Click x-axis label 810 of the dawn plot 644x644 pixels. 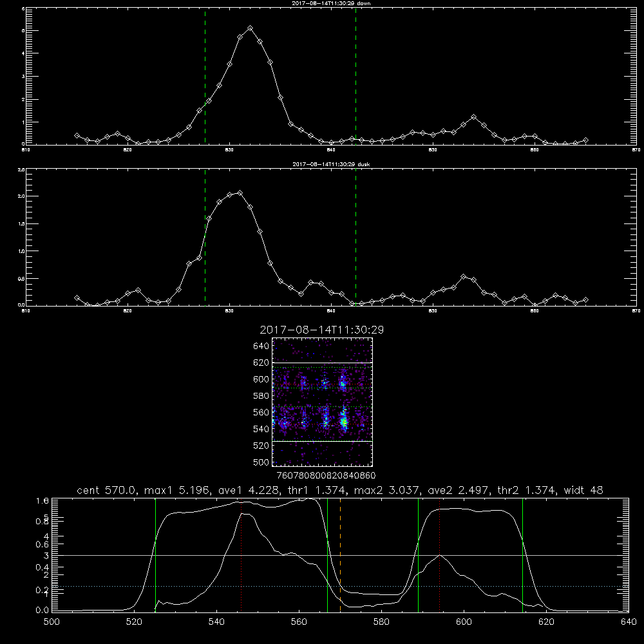(x=26, y=150)
